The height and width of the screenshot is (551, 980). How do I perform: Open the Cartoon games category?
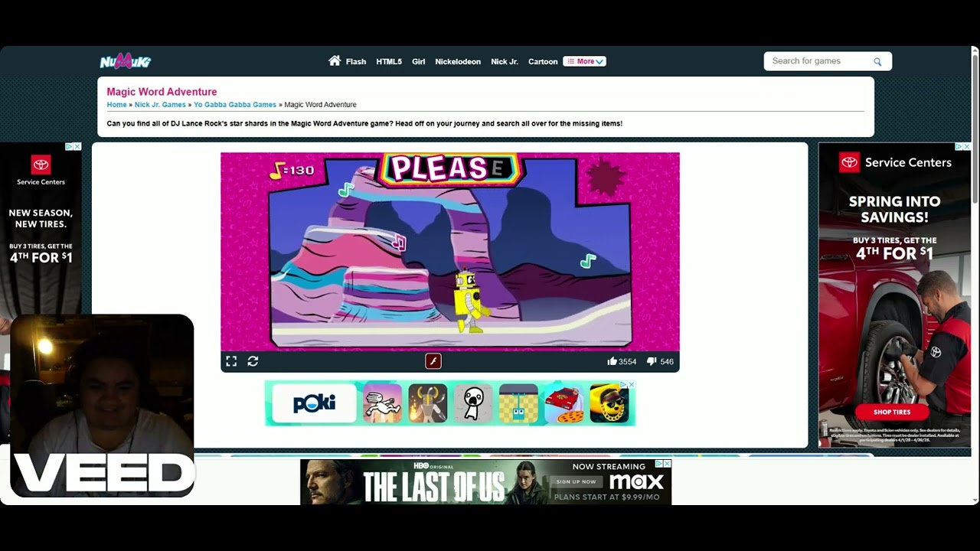click(543, 61)
